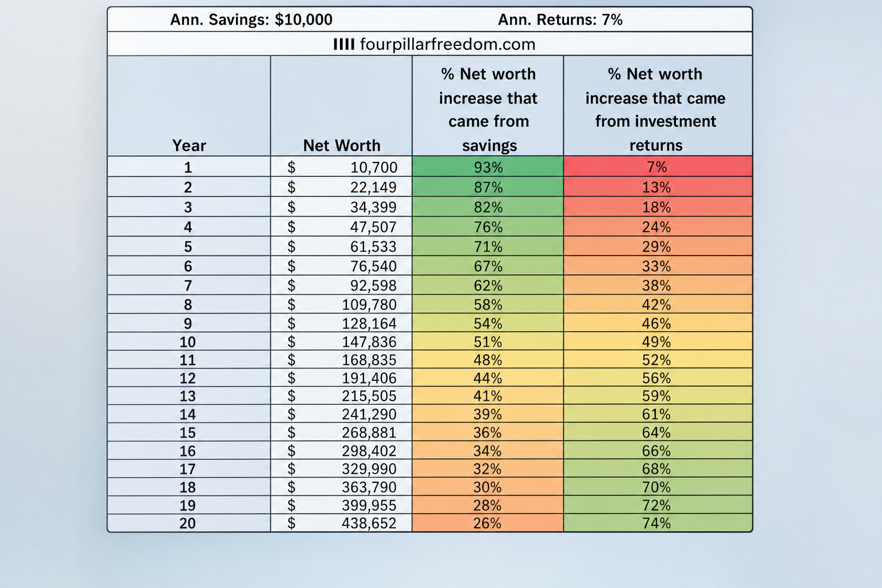Click the 26% savings cell
The width and height of the screenshot is (882, 588).
pyautogui.click(x=488, y=523)
